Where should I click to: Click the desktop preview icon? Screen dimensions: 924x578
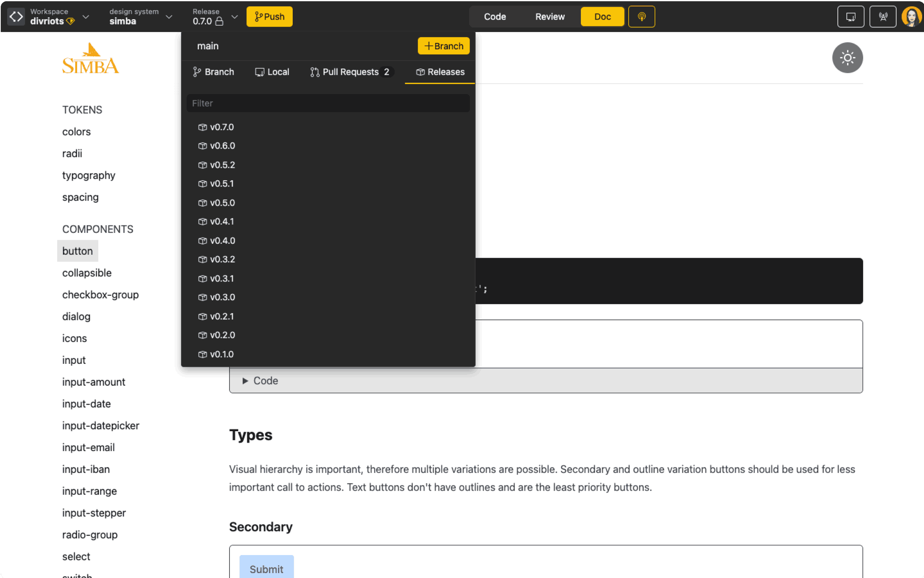pyautogui.click(x=851, y=17)
